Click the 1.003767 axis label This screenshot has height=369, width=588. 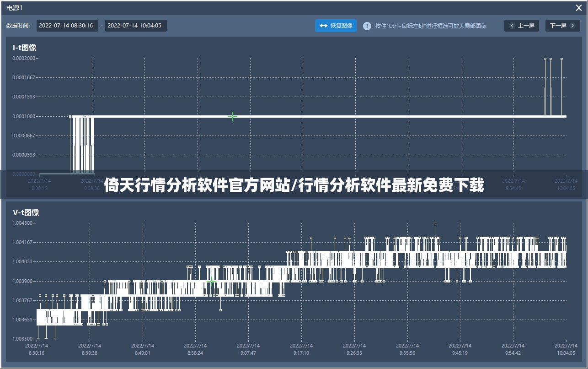pyautogui.click(x=22, y=300)
